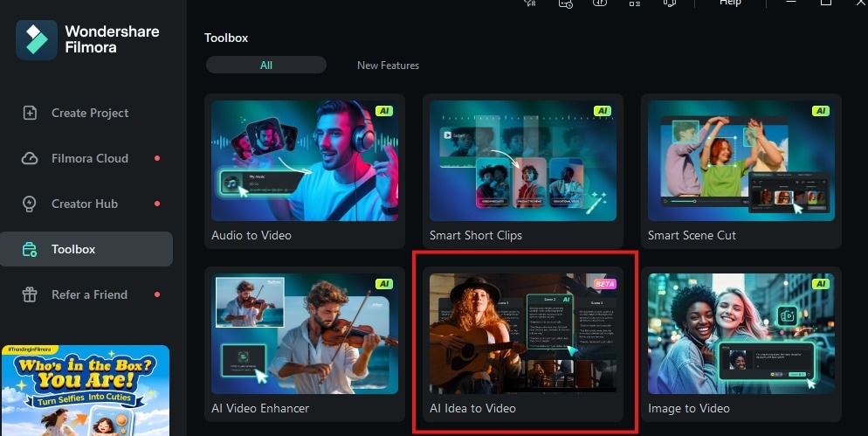Click the "Smart Scene Cut" card title

(x=692, y=235)
